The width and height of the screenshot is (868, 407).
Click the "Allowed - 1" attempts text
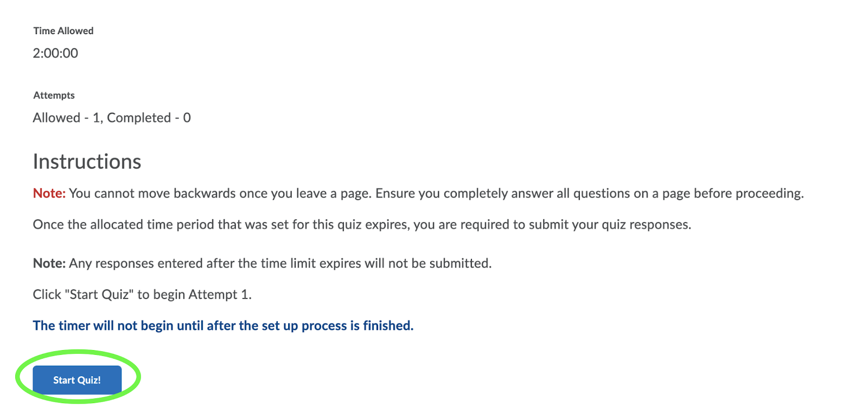(67, 118)
